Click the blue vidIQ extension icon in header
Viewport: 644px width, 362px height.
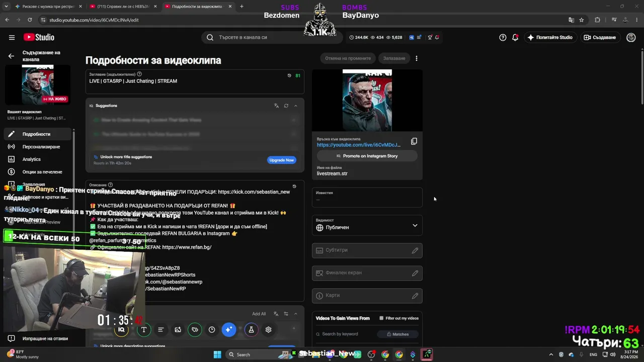tap(412, 37)
